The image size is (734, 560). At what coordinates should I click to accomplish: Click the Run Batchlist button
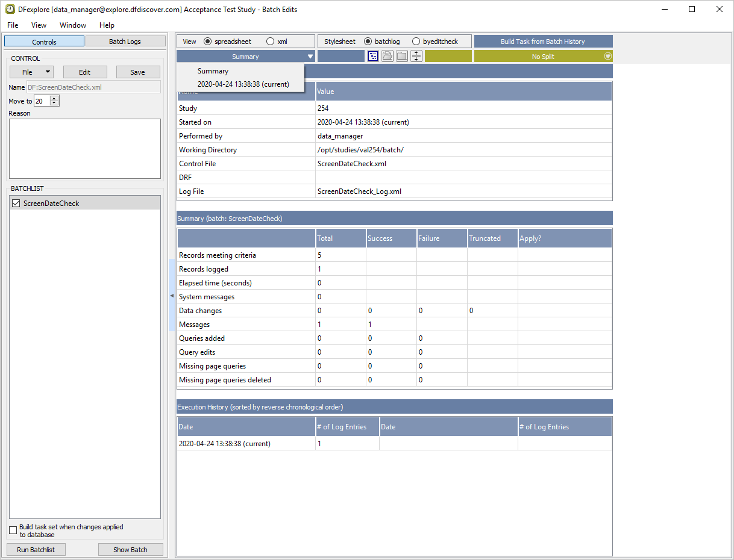pyautogui.click(x=36, y=550)
